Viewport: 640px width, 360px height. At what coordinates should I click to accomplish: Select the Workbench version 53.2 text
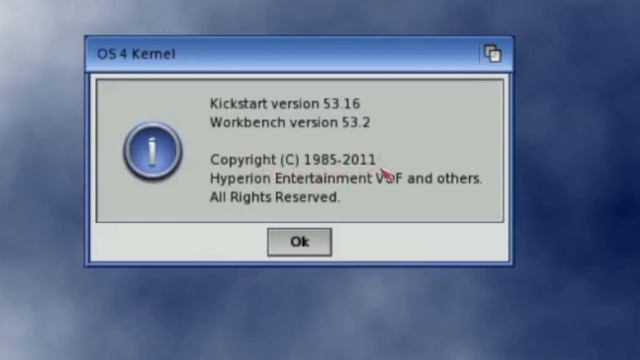pos(290,122)
